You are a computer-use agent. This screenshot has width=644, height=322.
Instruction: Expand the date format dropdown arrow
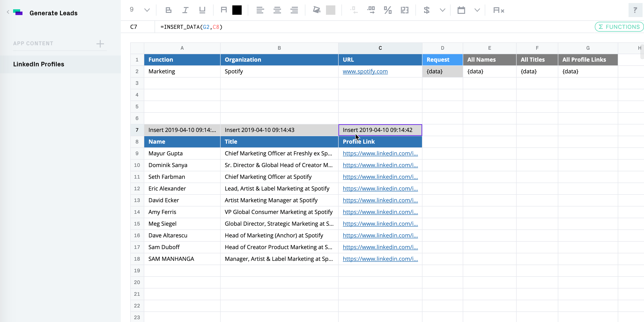(477, 10)
